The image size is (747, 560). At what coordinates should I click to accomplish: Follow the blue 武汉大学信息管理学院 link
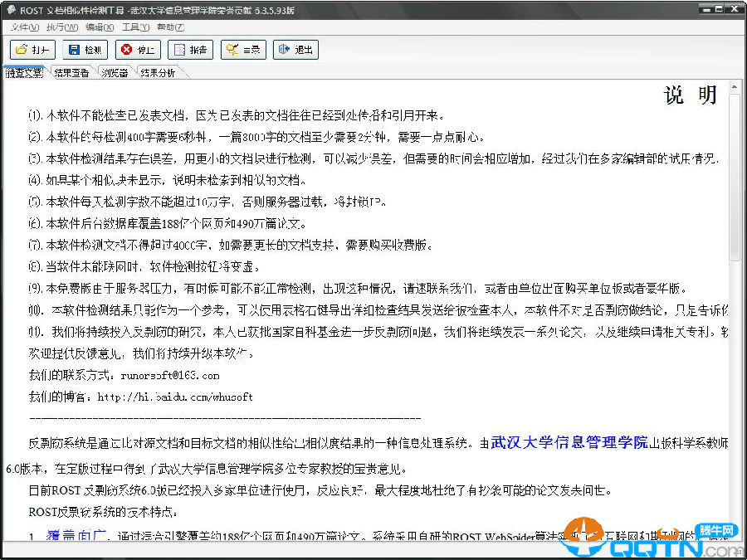pyautogui.click(x=569, y=442)
